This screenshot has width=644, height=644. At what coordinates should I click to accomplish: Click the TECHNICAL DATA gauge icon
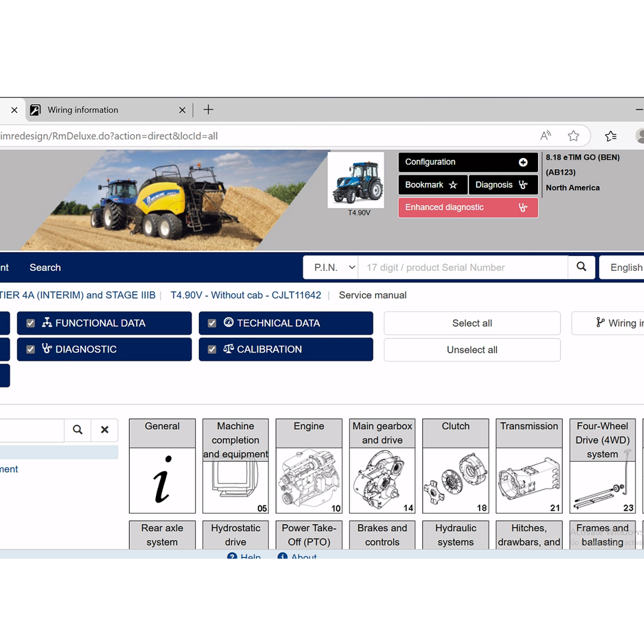(x=229, y=322)
